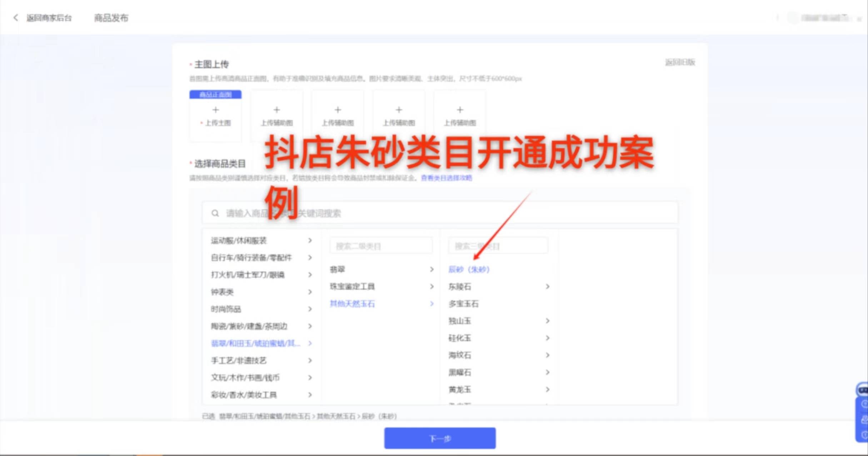Screen dimensions: 868x456
Task: Select 独山玉 category
Action: pos(460,321)
